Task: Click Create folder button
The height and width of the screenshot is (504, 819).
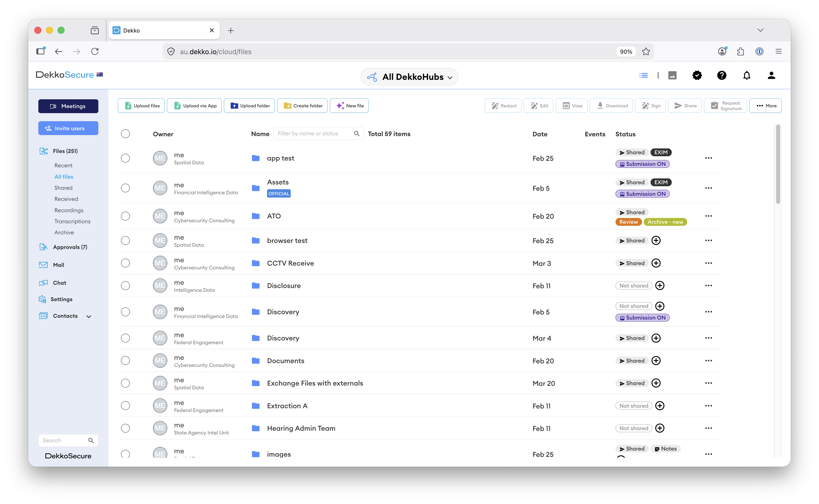Action: 302,106
